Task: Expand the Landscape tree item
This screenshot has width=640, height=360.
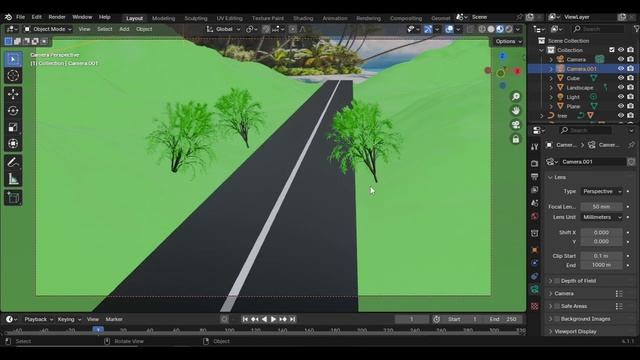Action: click(551, 87)
